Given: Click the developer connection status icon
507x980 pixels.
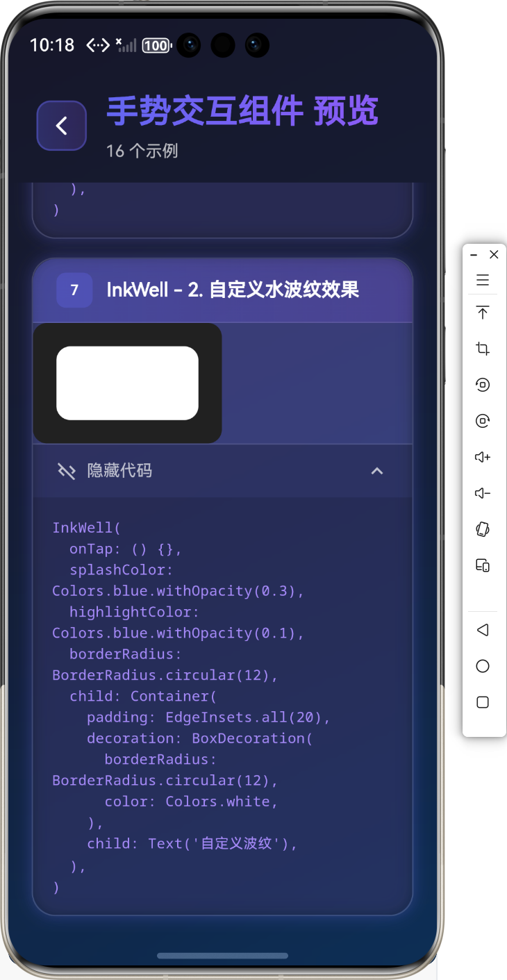Looking at the screenshot, I should [x=98, y=45].
